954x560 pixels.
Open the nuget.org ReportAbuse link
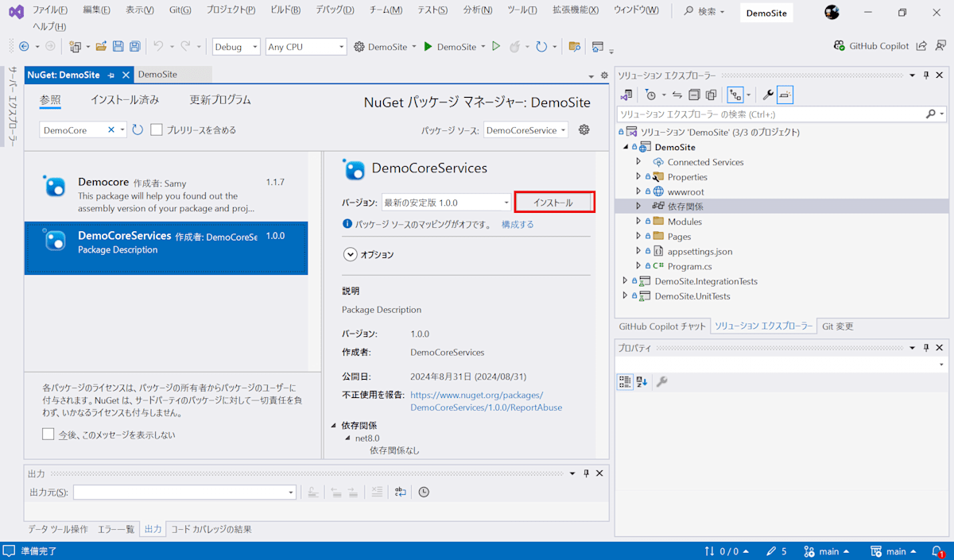(486, 401)
